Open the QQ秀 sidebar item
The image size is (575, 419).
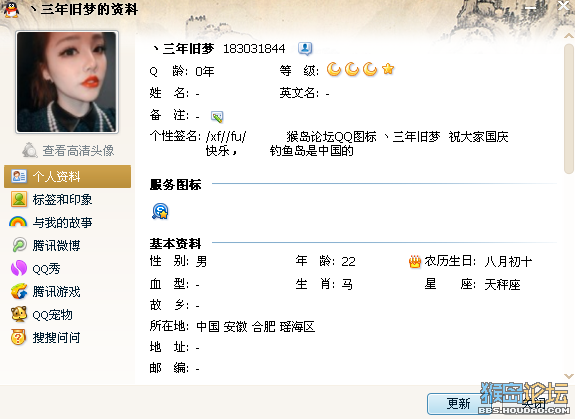click(36, 268)
